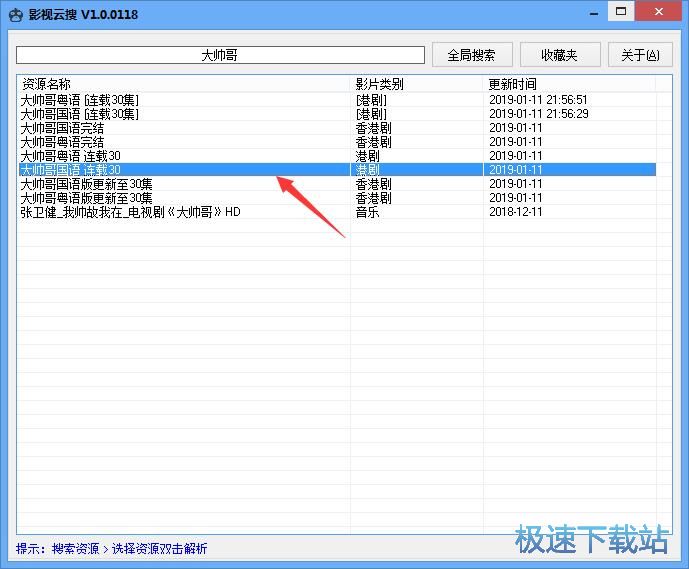Viewport: 689px width, 569px height.
Task: Click the 全局搜索 button
Action: [472, 55]
